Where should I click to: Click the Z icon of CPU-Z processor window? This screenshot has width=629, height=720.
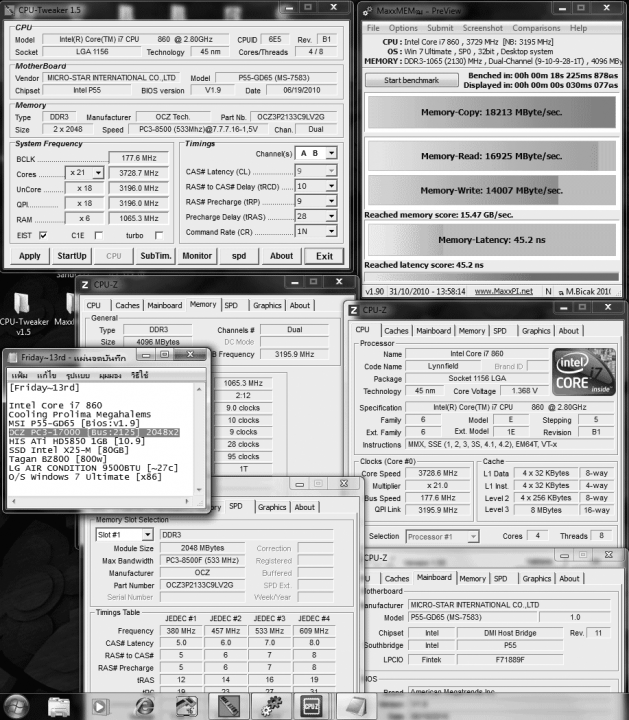(354, 310)
